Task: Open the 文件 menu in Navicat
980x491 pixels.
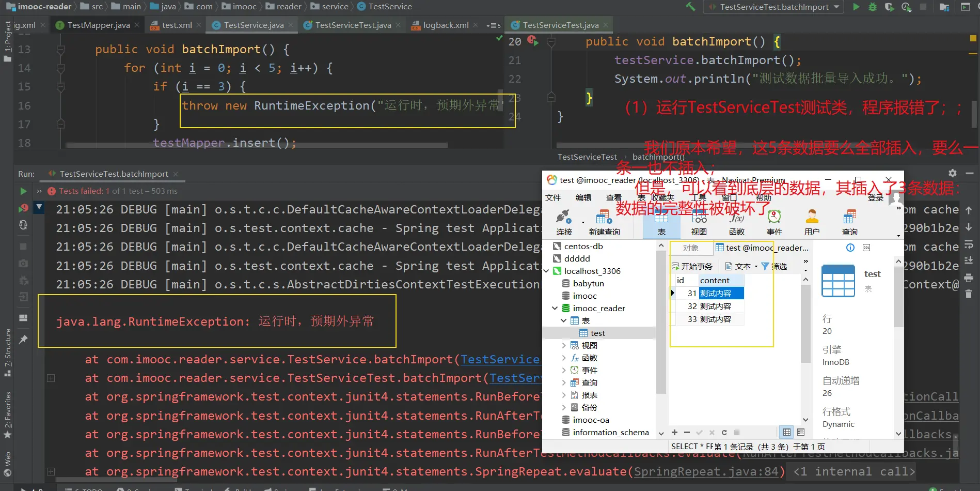Action: pyautogui.click(x=553, y=197)
